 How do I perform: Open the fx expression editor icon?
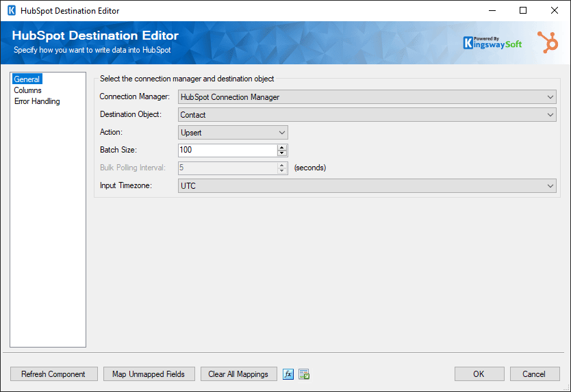[x=288, y=374]
